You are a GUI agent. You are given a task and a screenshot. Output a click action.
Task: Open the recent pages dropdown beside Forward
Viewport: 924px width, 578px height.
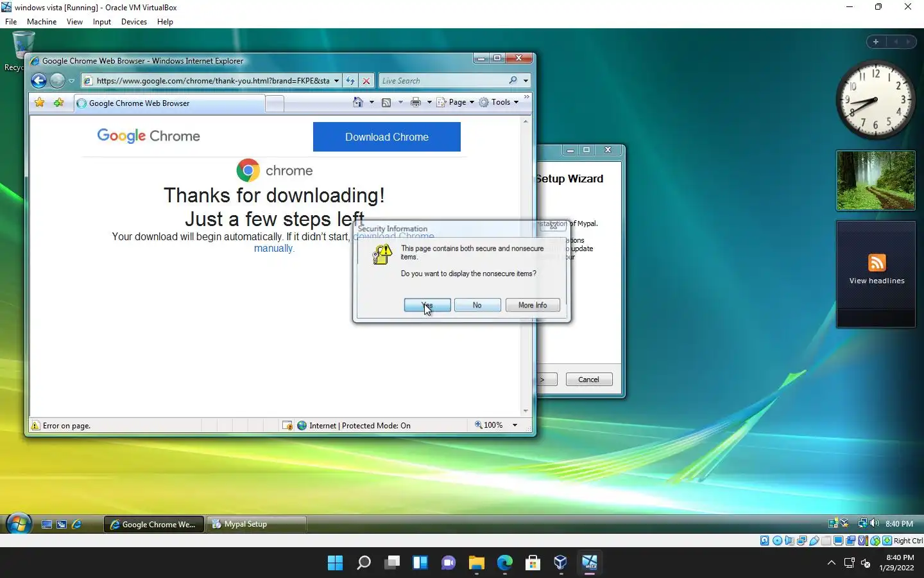[x=71, y=81]
